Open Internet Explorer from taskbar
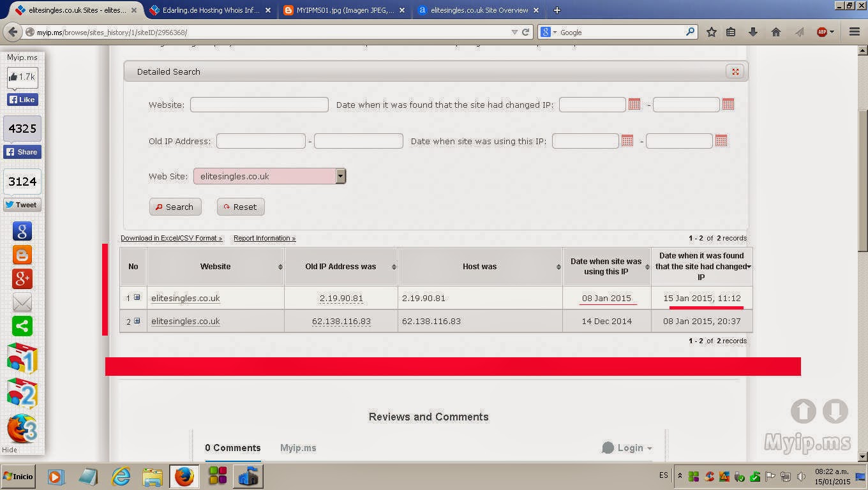 pyautogui.click(x=121, y=477)
